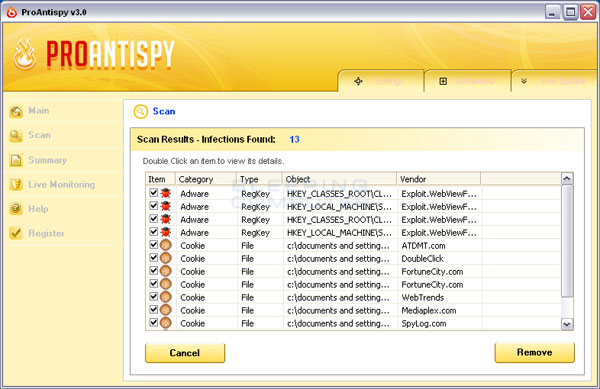Screen dimensions: 600x389
Task: Select the DoubleClick vendor cell
Action: [x=422, y=259]
